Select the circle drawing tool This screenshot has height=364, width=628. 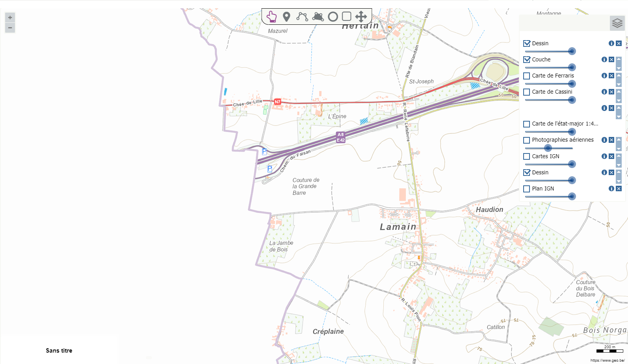click(333, 17)
